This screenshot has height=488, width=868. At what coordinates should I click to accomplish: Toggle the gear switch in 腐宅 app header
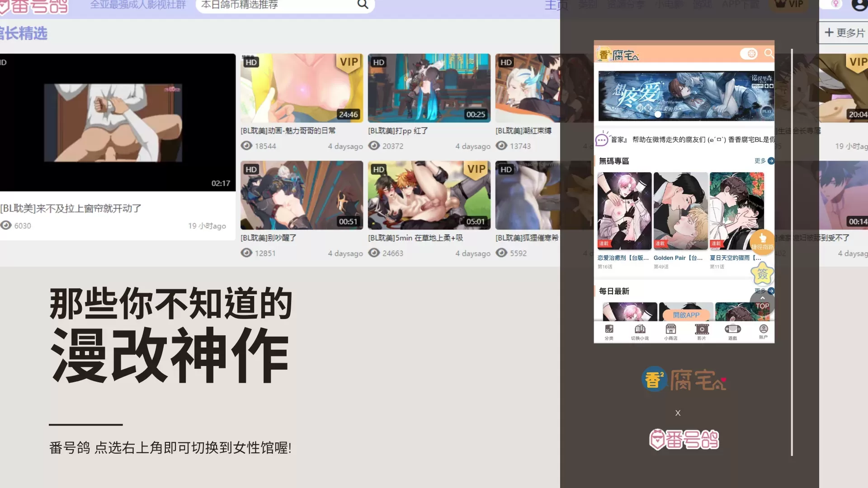(x=749, y=54)
